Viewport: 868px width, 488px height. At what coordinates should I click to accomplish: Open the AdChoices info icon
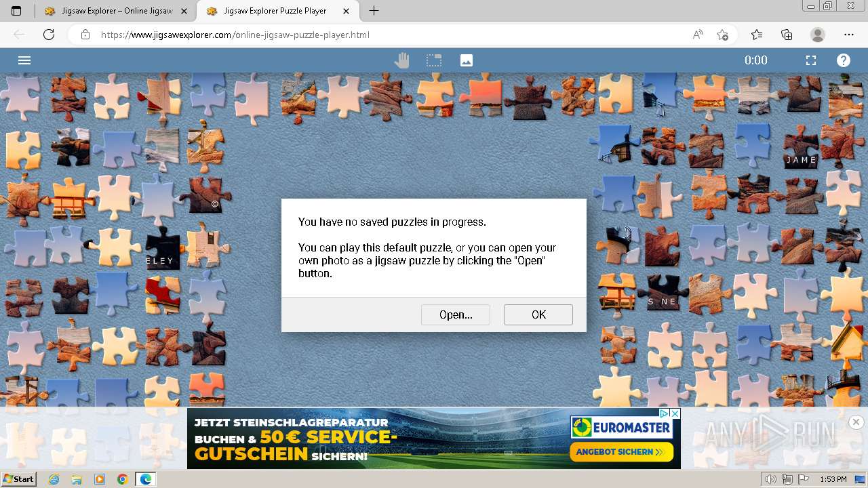pos(665,413)
